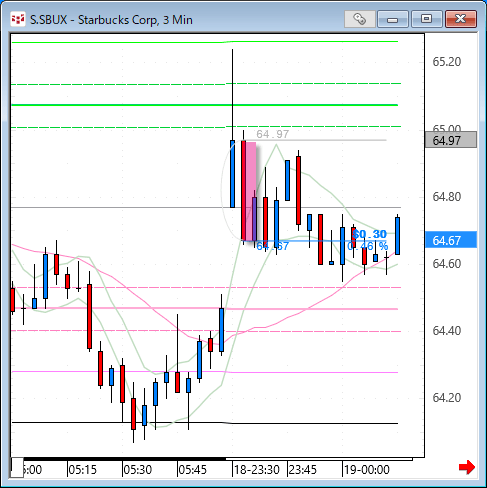Click the chart link icon in title bar

pyautogui.click(x=360, y=19)
